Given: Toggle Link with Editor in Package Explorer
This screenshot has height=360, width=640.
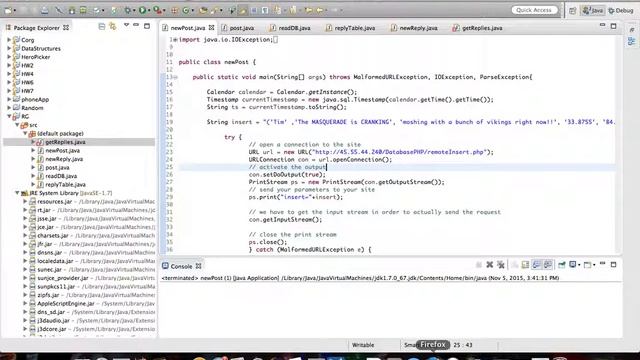Looking at the screenshot, I should (x=113, y=27).
